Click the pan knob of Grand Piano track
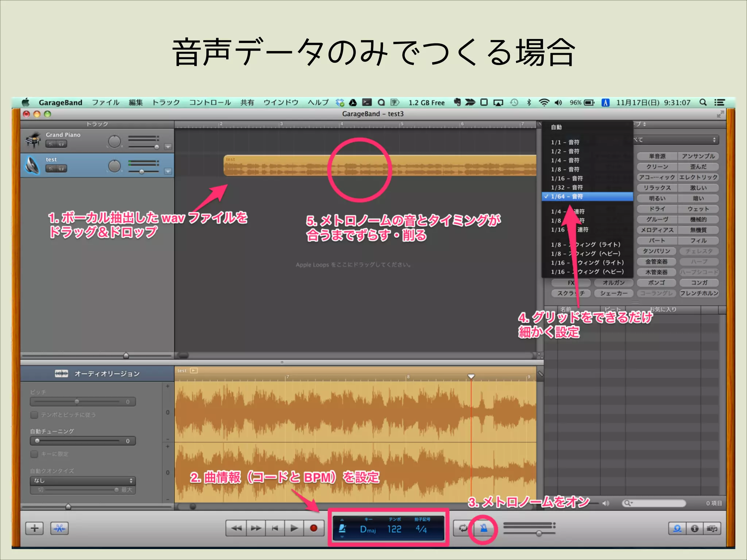The image size is (747, 560). click(x=115, y=141)
